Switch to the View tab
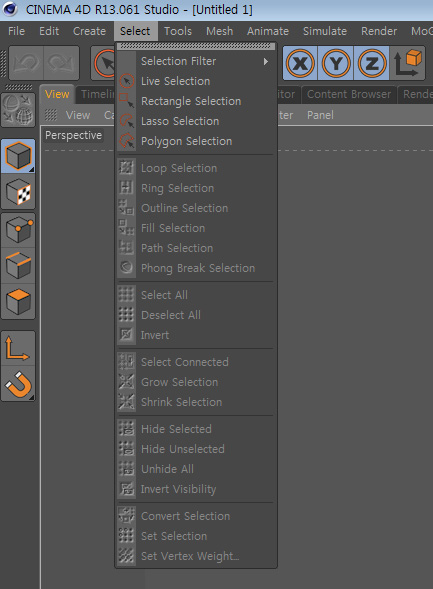This screenshot has width=433, height=589. pyautogui.click(x=57, y=94)
